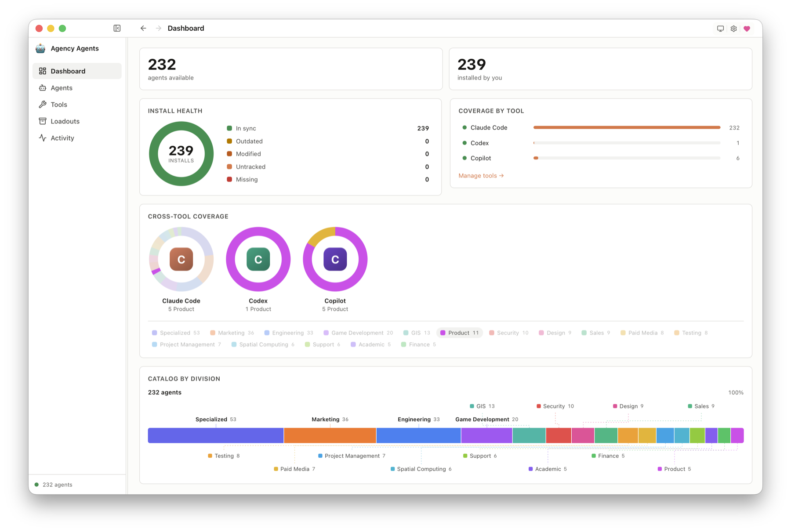
Task: Toggle the Marketing 36 legend filter
Action: 232,333
